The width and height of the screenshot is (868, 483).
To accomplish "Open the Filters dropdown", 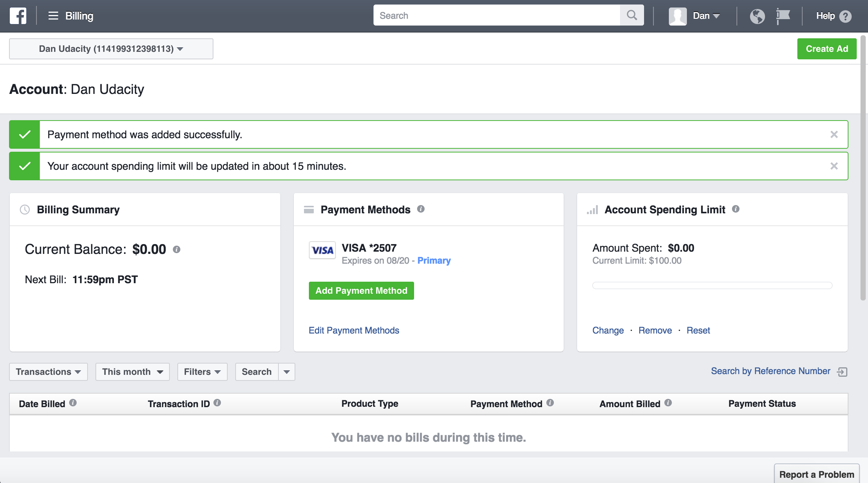I will pos(202,372).
